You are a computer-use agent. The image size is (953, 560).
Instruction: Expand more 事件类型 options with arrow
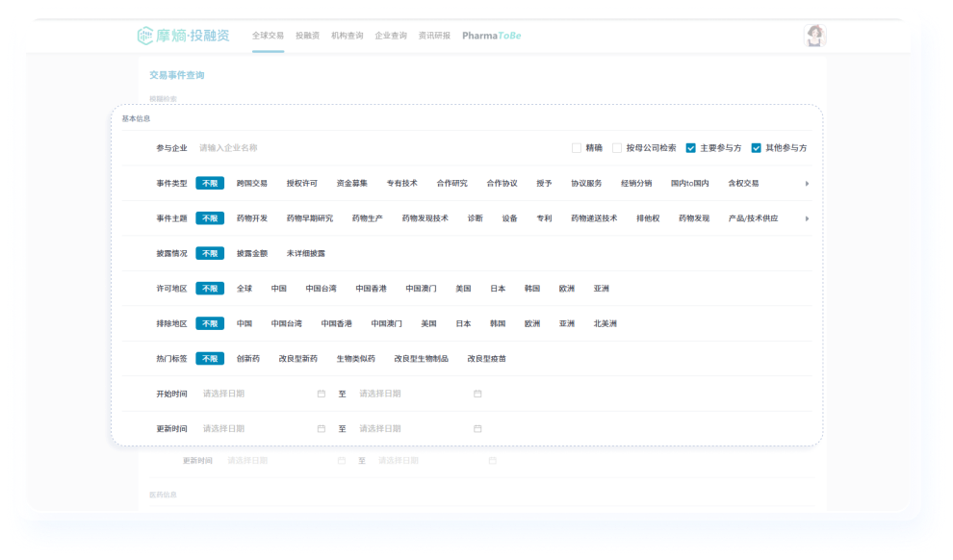coord(807,184)
